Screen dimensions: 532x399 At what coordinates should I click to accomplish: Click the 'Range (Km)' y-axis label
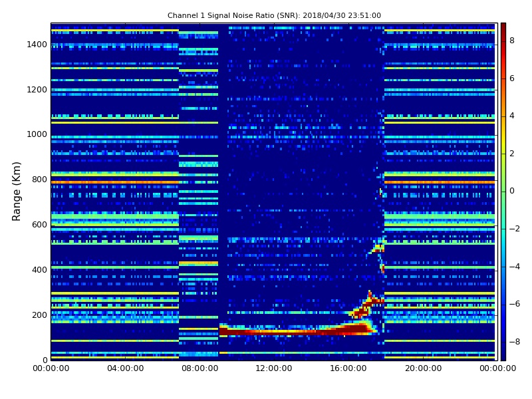16,192
